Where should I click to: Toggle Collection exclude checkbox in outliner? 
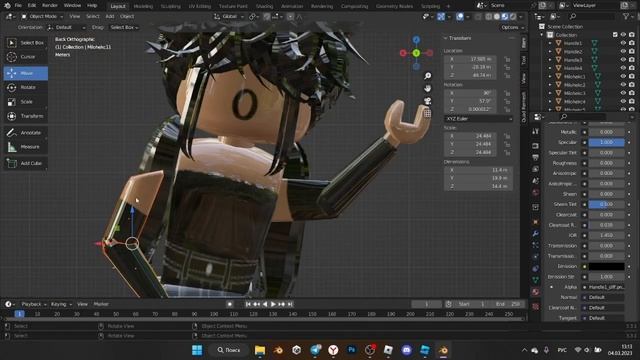615,35
